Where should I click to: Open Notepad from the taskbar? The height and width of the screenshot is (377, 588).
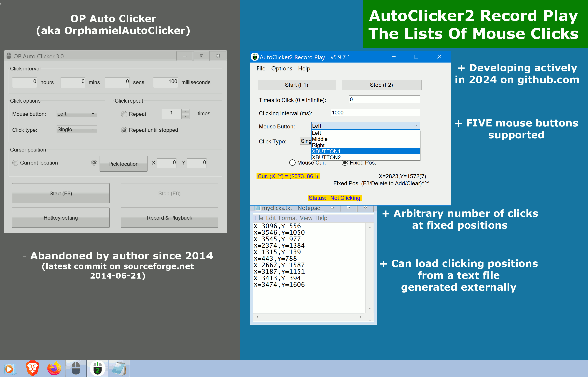[119, 368]
